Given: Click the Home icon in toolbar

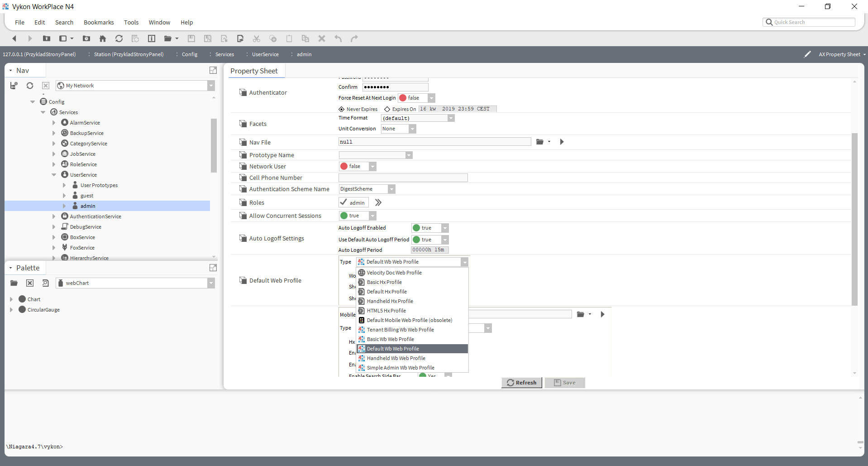Looking at the screenshot, I should tap(103, 38).
